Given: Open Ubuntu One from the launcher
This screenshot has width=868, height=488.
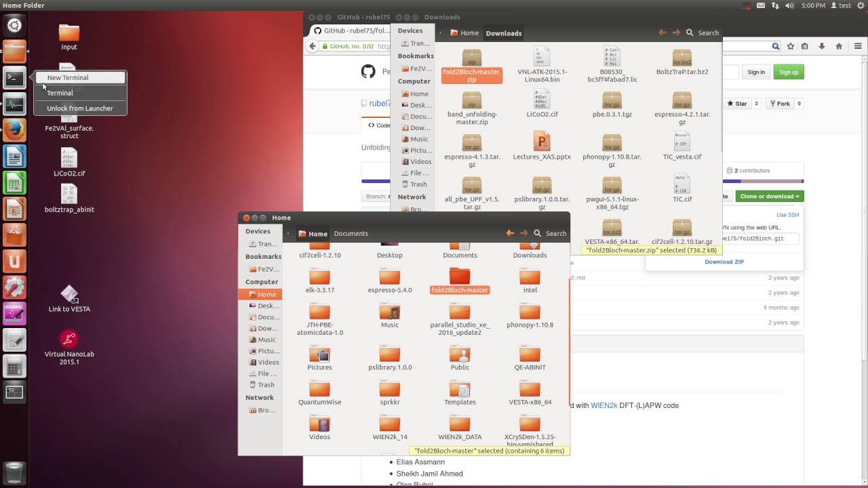Looking at the screenshot, I should (x=14, y=260).
